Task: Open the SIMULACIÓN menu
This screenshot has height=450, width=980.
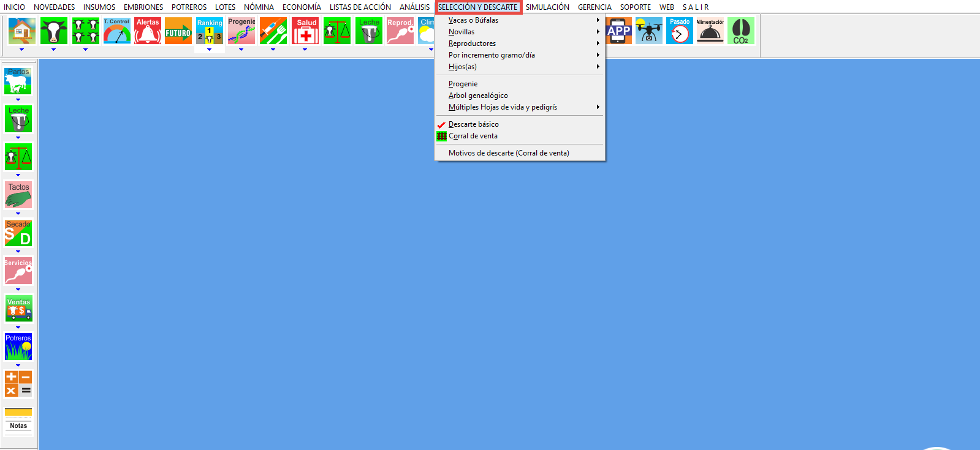Action: click(547, 7)
